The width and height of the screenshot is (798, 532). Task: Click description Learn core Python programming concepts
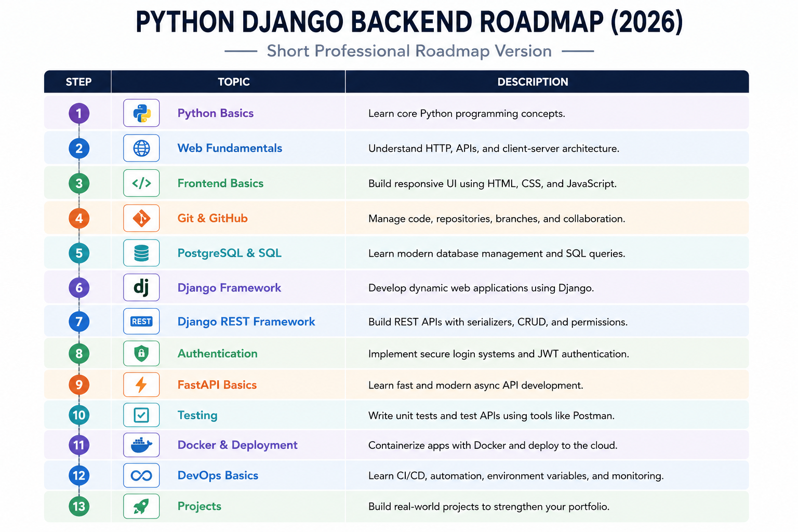[467, 114]
